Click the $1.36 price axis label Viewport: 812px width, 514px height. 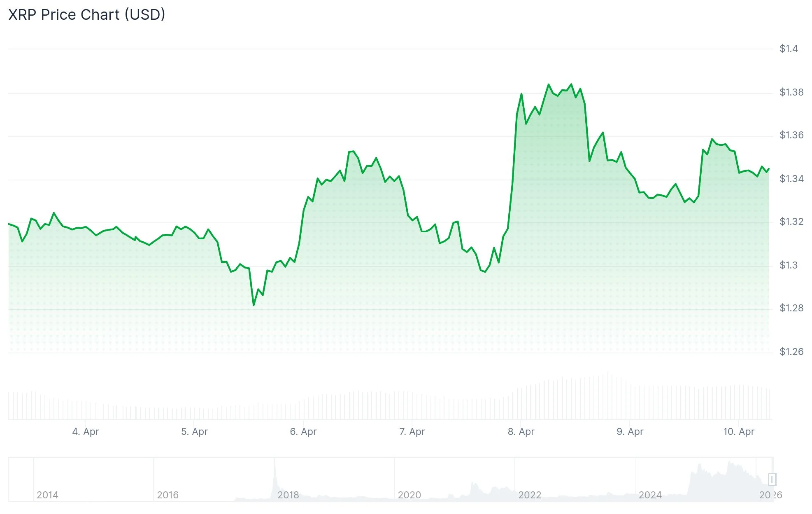791,135
